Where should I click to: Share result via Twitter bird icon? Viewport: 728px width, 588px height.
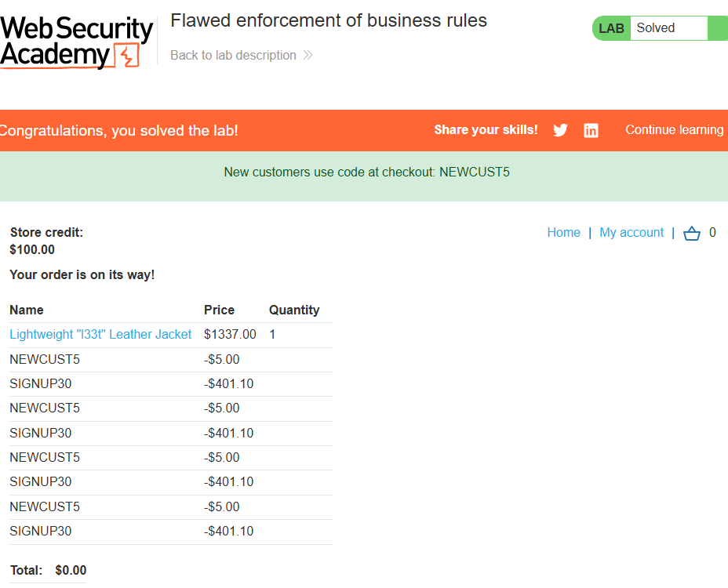(x=560, y=130)
